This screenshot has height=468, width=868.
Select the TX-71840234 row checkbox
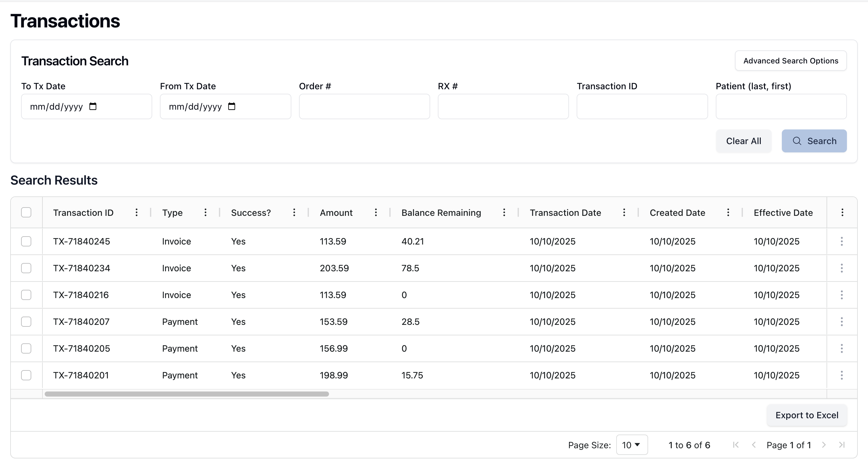tap(26, 268)
